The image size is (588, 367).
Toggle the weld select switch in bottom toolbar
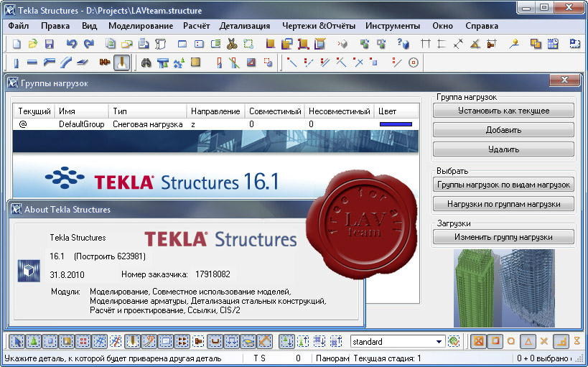coord(132,341)
